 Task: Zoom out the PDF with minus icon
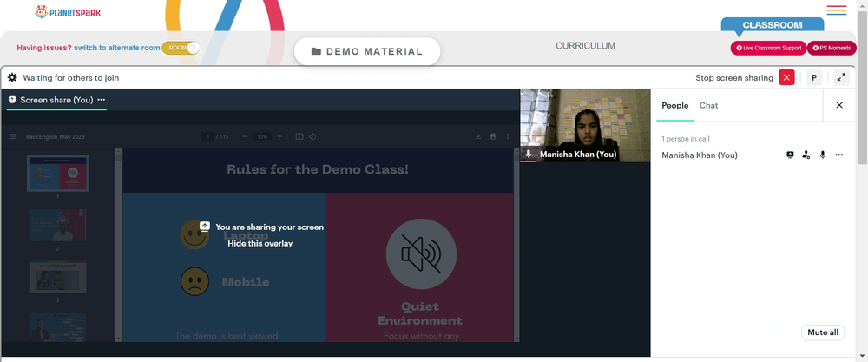pyautogui.click(x=245, y=136)
